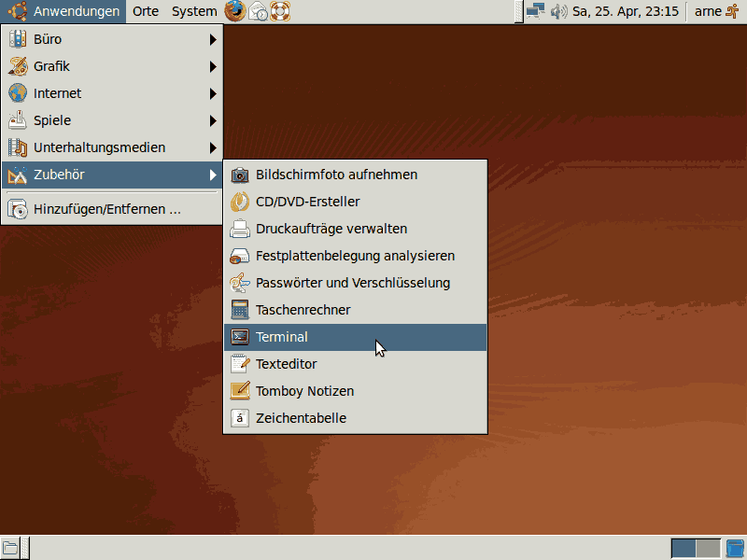Click the CD/DVD-Ersteller disc icon
This screenshot has width=747, height=560.
click(x=240, y=202)
